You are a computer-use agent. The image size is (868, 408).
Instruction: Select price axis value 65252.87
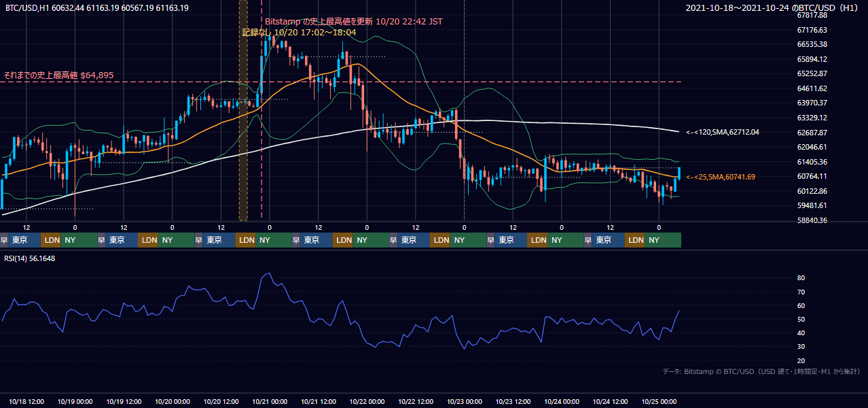pyautogui.click(x=812, y=73)
